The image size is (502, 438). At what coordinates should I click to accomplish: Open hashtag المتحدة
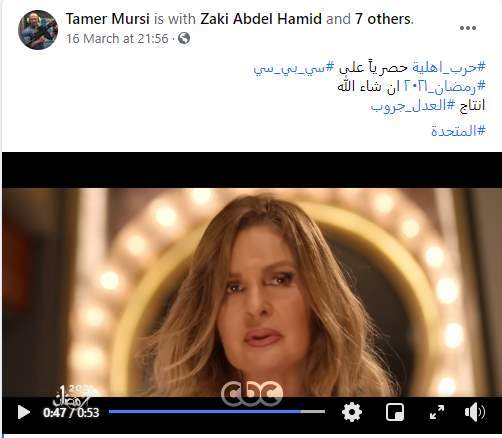click(x=458, y=131)
